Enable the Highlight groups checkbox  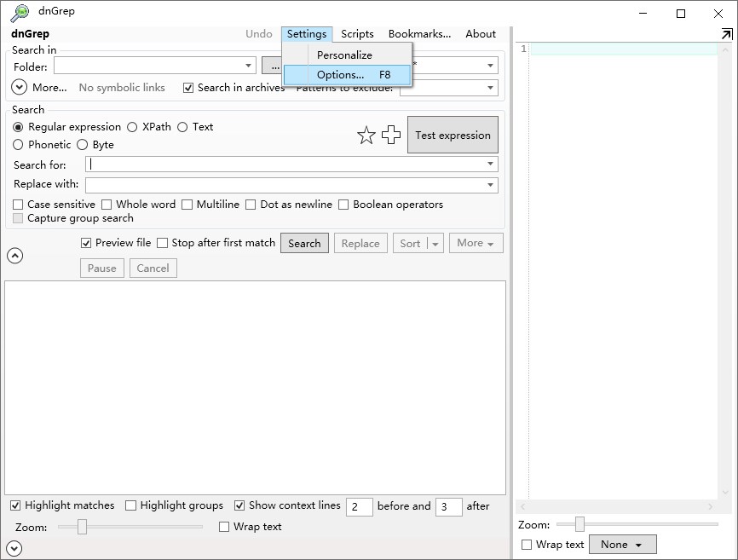131,505
